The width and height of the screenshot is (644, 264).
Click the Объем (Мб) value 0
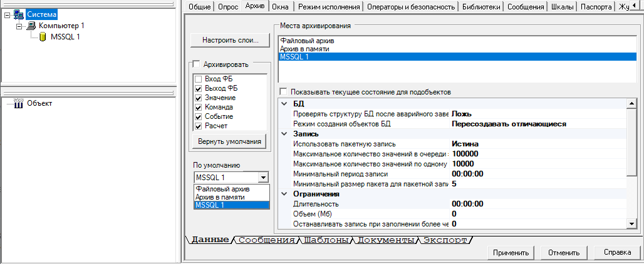(x=538, y=213)
